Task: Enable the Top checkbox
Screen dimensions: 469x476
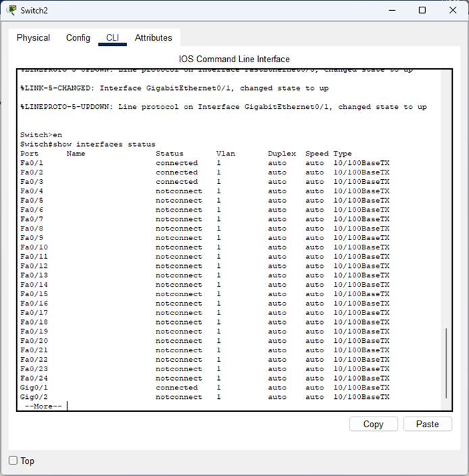Action: tap(14, 460)
